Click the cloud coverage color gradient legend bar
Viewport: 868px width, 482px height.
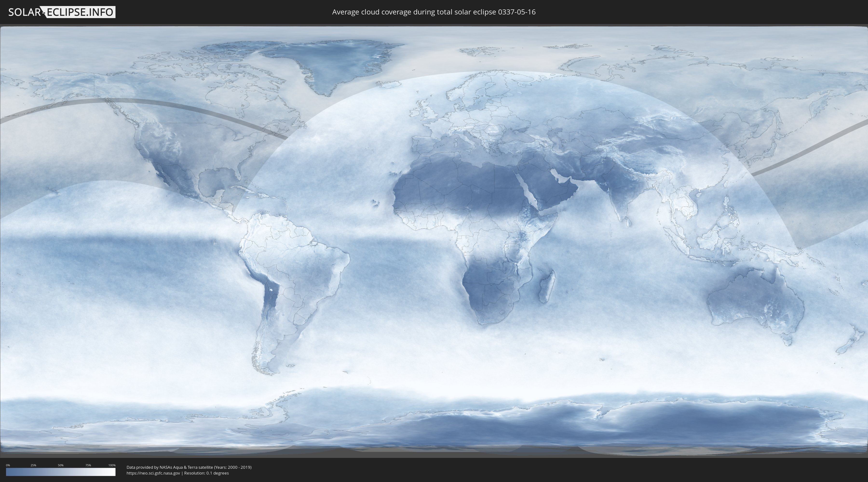(x=61, y=472)
